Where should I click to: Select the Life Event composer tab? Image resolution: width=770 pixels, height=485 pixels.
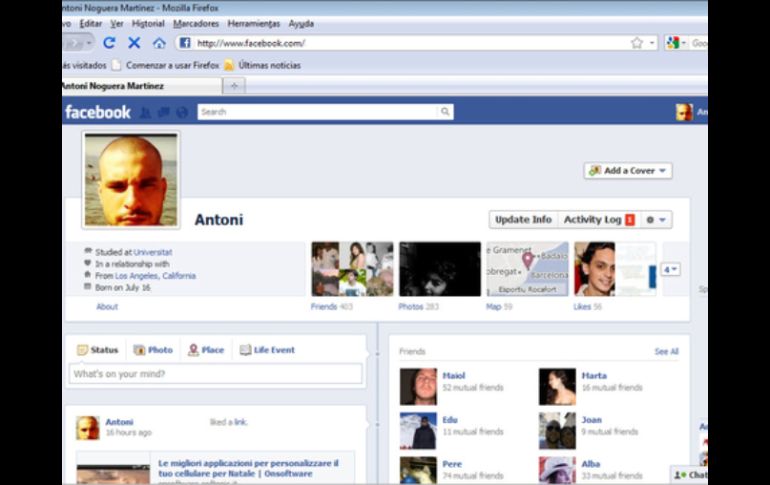(267, 350)
